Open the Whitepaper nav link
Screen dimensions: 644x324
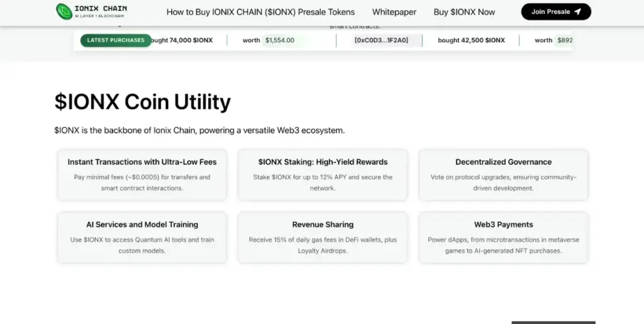click(394, 12)
